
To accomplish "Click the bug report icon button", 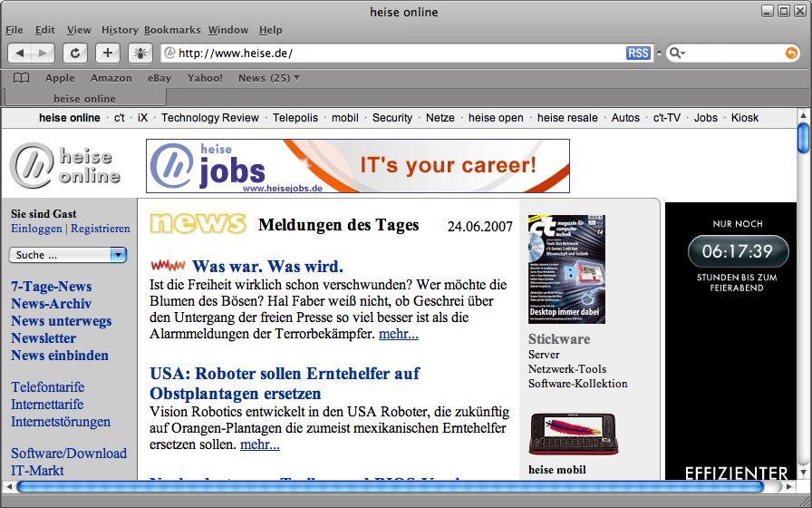I will point(140,53).
